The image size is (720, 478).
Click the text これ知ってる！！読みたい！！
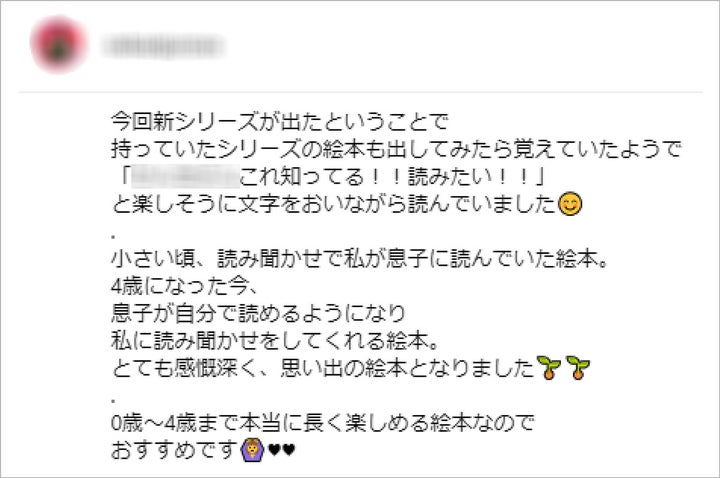pos(387,177)
